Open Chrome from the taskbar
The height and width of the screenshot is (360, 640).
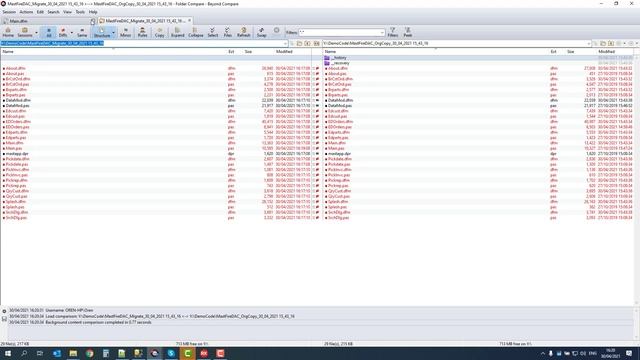pyautogui.click(x=90, y=353)
